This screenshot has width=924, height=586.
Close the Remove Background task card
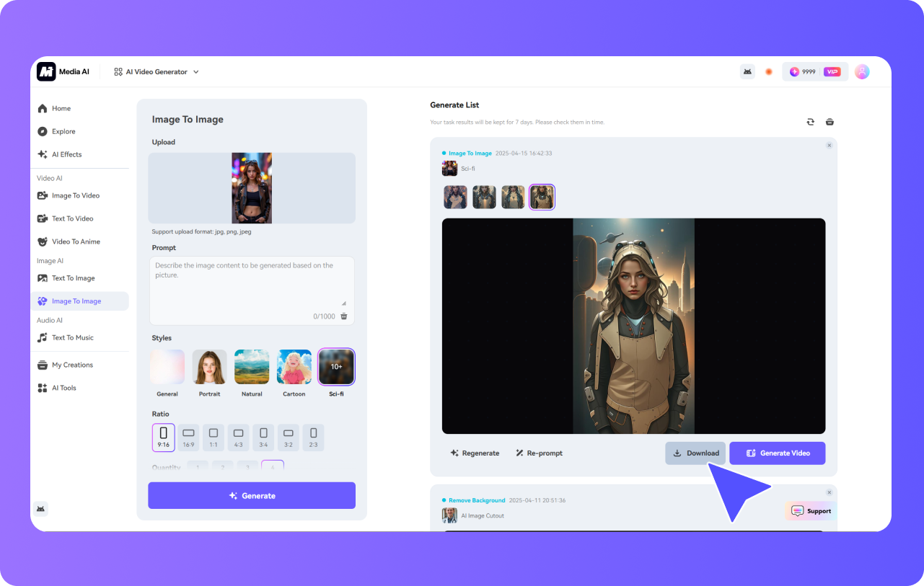click(829, 492)
